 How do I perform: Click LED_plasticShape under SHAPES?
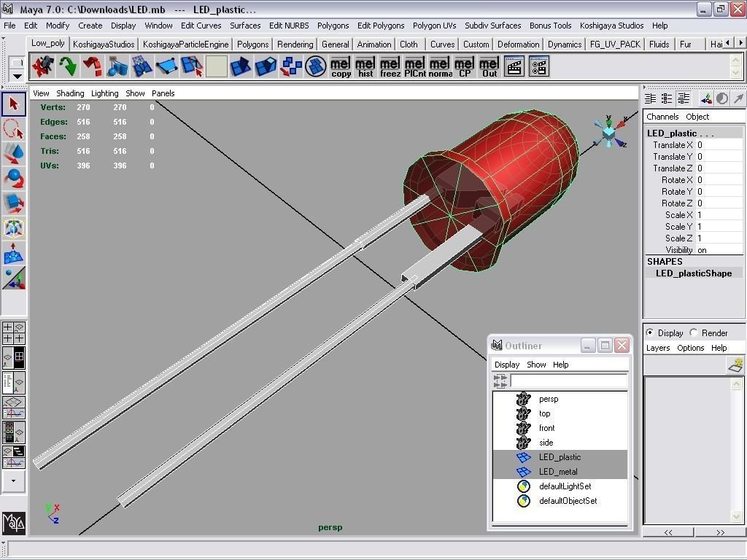[x=694, y=273]
